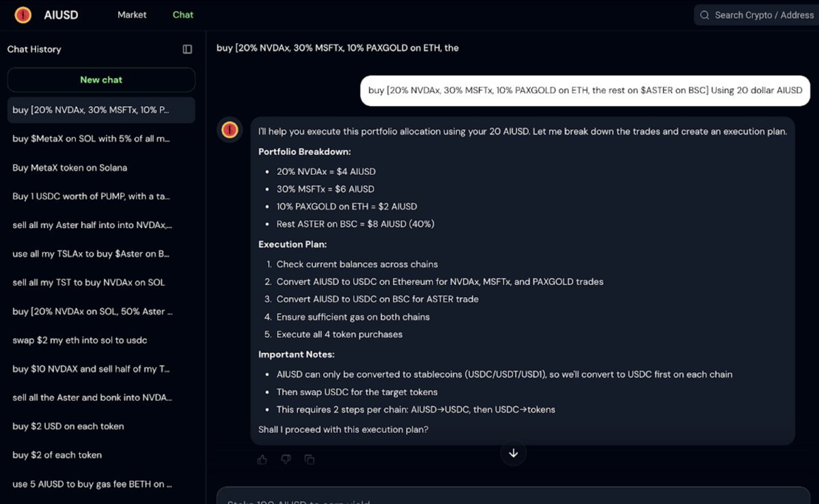Click the assistant avatar icon in chat
The image size is (819, 504).
click(230, 130)
